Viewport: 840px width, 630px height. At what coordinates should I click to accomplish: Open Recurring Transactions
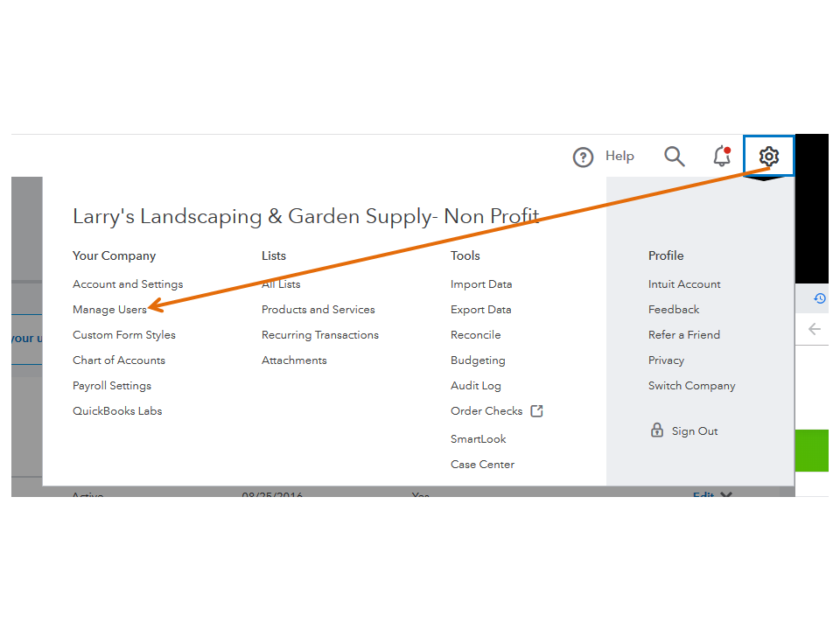click(320, 335)
